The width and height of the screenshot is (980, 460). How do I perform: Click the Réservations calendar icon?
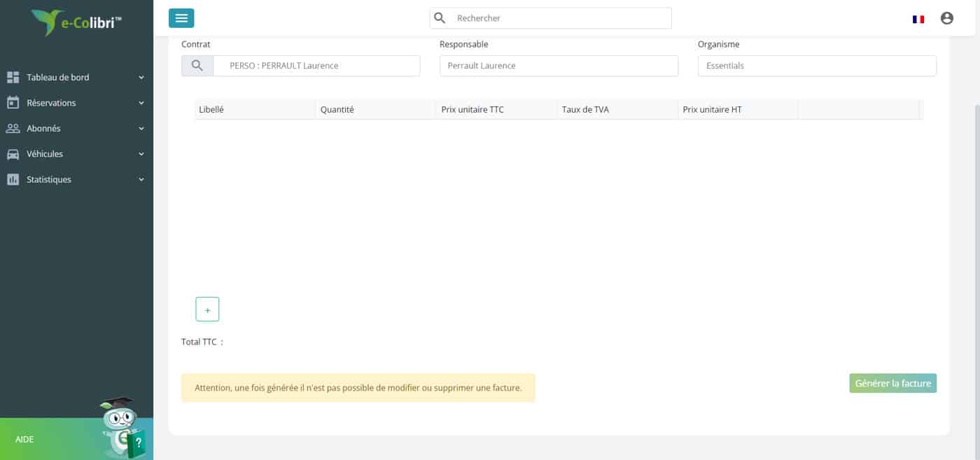click(x=13, y=103)
